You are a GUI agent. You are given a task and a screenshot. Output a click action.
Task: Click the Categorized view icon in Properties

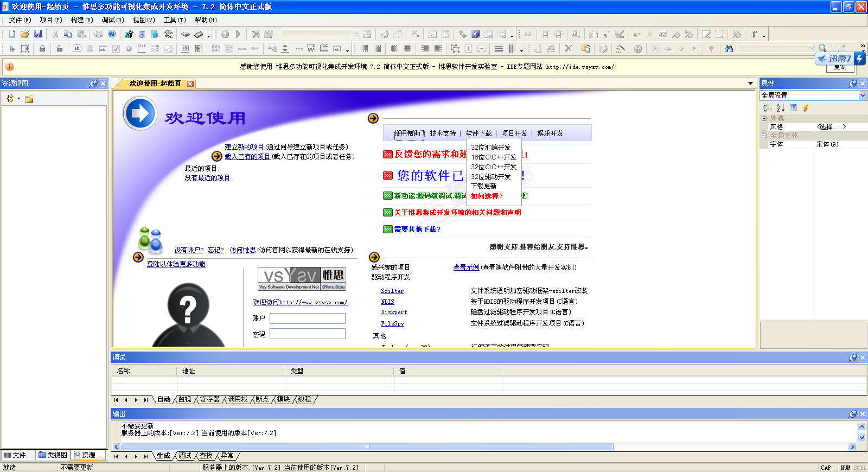pos(767,108)
